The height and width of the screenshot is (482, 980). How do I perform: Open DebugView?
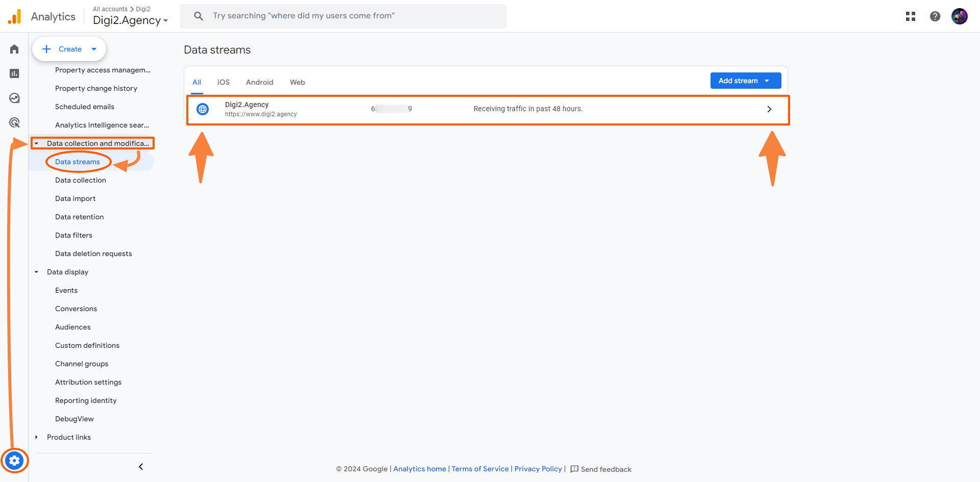(x=75, y=419)
